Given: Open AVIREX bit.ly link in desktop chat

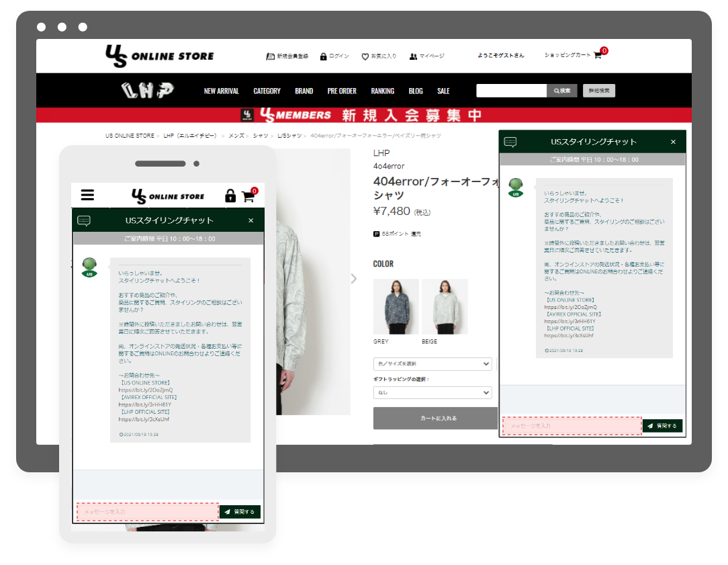Looking at the screenshot, I should pos(570,321).
